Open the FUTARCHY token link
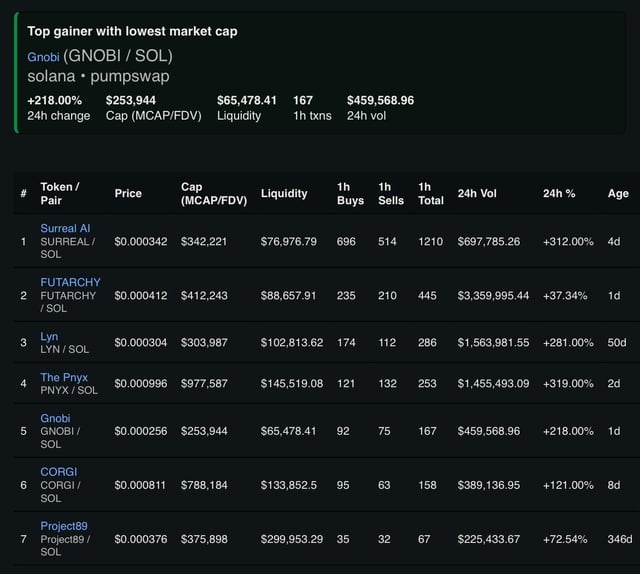 point(70,282)
